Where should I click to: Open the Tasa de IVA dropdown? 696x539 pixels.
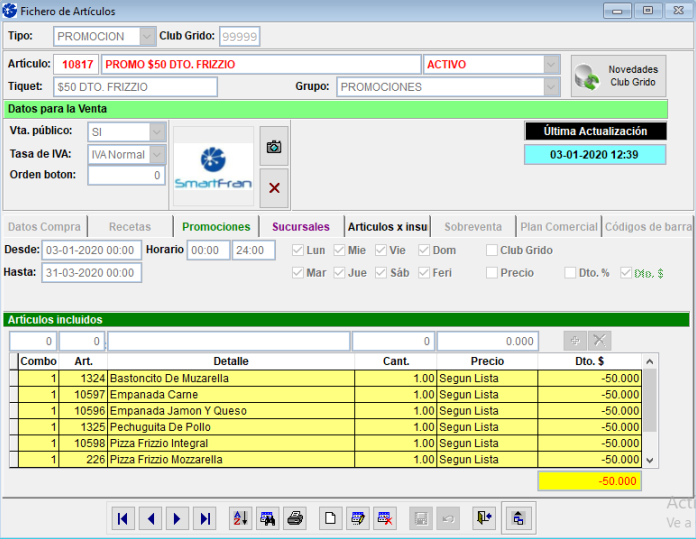coord(157,155)
